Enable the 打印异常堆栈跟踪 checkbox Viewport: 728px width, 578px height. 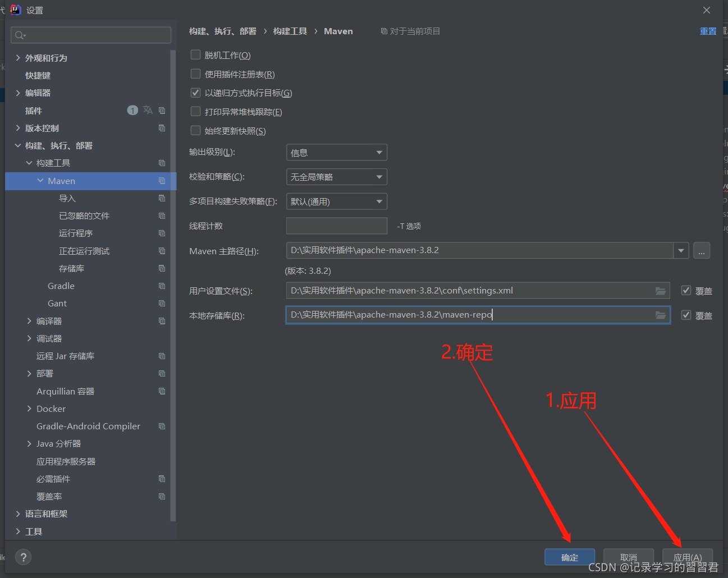(x=195, y=111)
